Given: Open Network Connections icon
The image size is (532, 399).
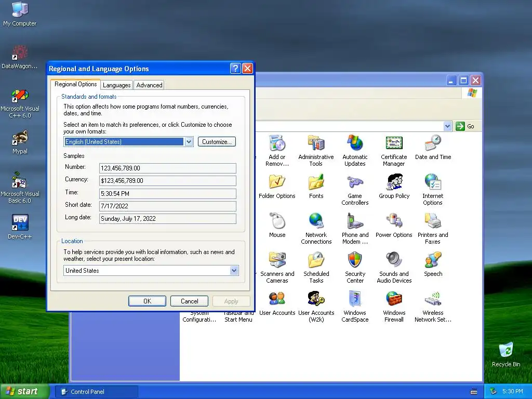Looking at the screenshot, I should tap(316, 229).
